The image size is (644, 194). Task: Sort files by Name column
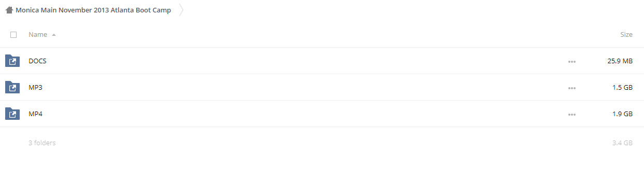pos(38,35)
